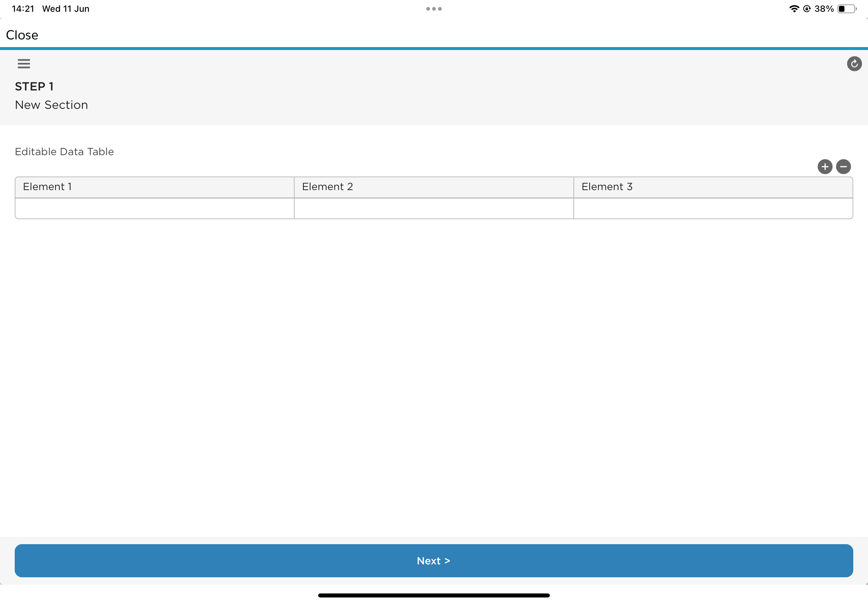The width and height of the screenshot is (868, 603).
Task: Tap the Editable Data Table label
Action: pos(64,152)
